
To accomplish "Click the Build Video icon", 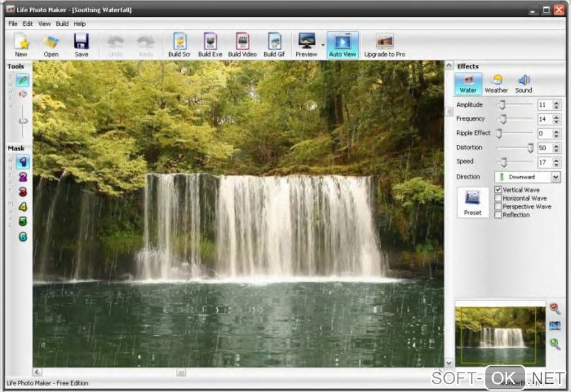I will (242, 45).
